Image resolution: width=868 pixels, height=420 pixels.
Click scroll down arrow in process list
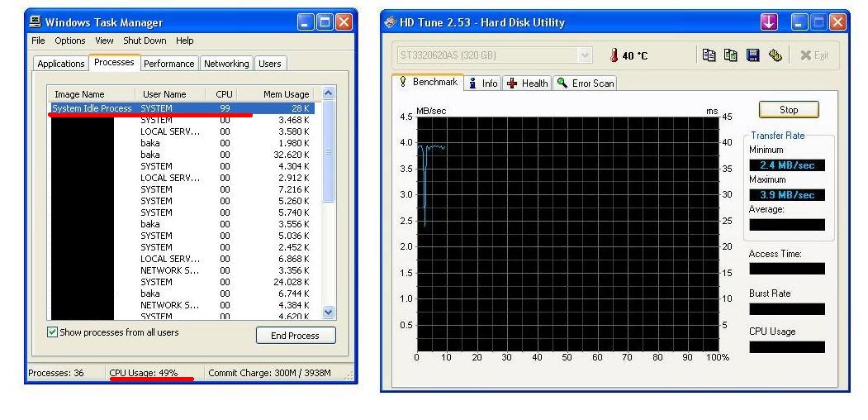point(328,312)
